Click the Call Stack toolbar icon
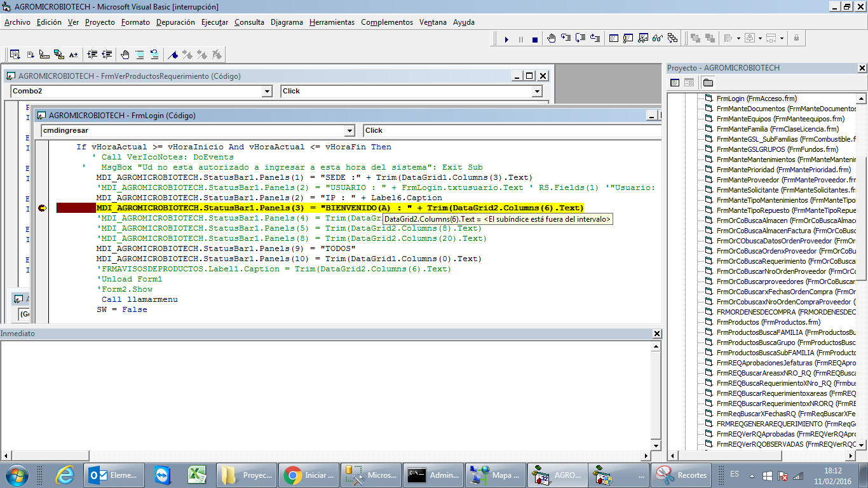 click(673, 39)
